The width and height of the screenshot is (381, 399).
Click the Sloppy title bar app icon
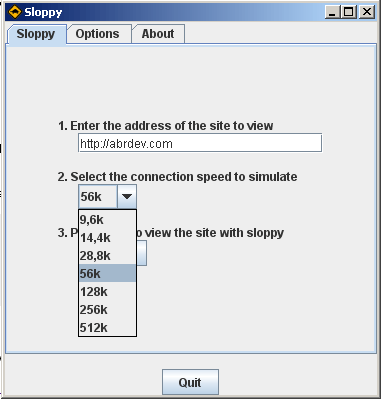15,12
